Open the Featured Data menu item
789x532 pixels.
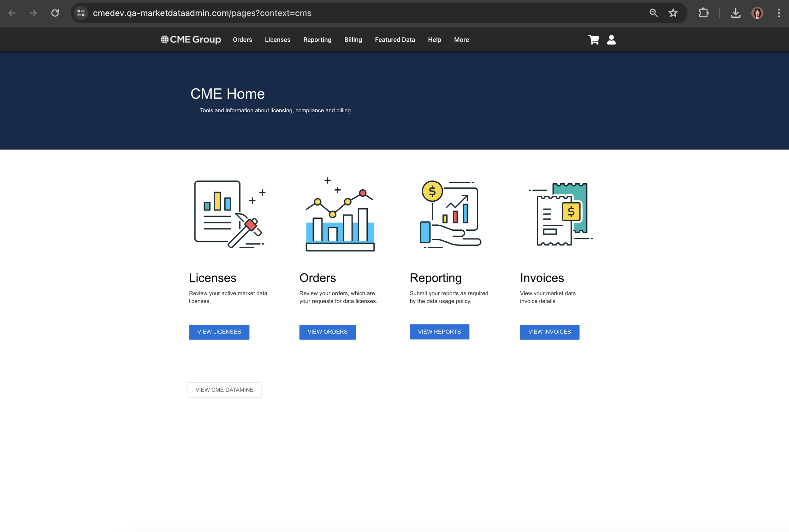(395, 40)
